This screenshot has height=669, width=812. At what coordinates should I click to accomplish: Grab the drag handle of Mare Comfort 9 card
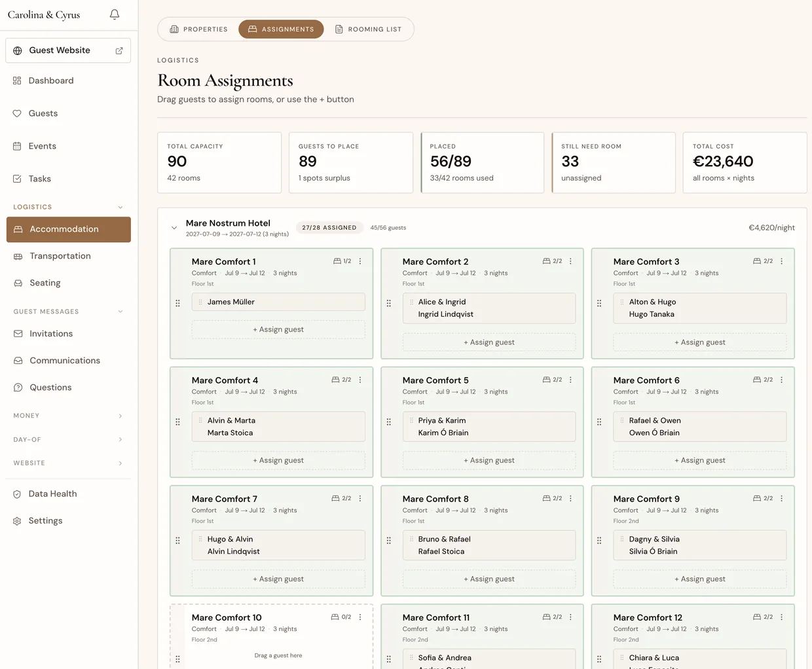[x=599, y=540]
